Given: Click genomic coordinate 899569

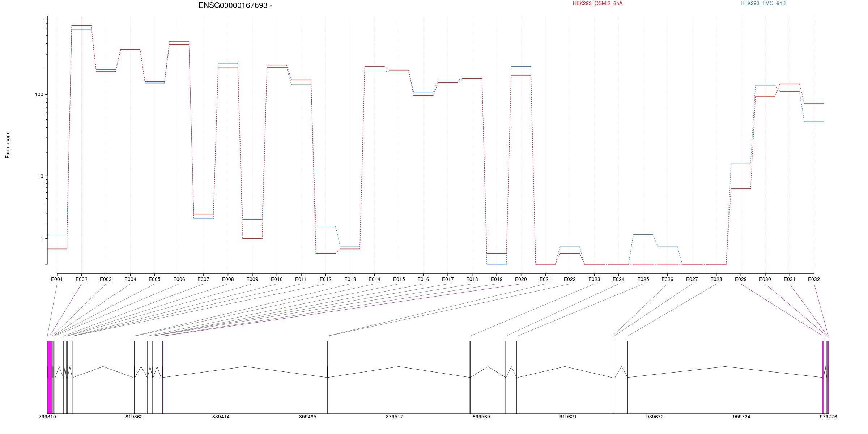Looking at the screenshot, I should tap(481, 417).
